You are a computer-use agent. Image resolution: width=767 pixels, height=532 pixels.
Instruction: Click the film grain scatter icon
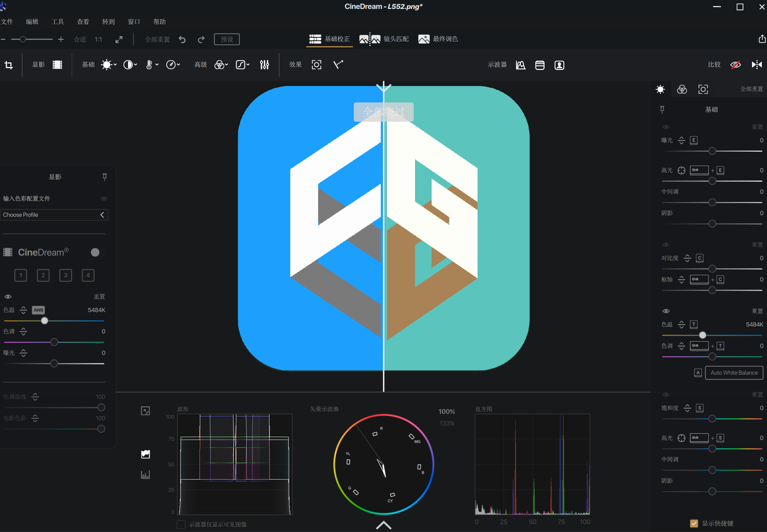pos(338,65)
